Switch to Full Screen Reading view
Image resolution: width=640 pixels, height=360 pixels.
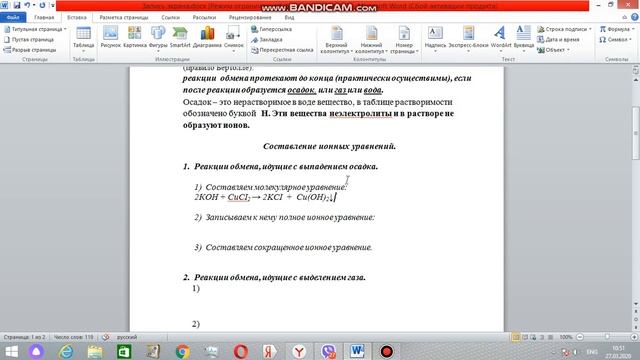525,337
